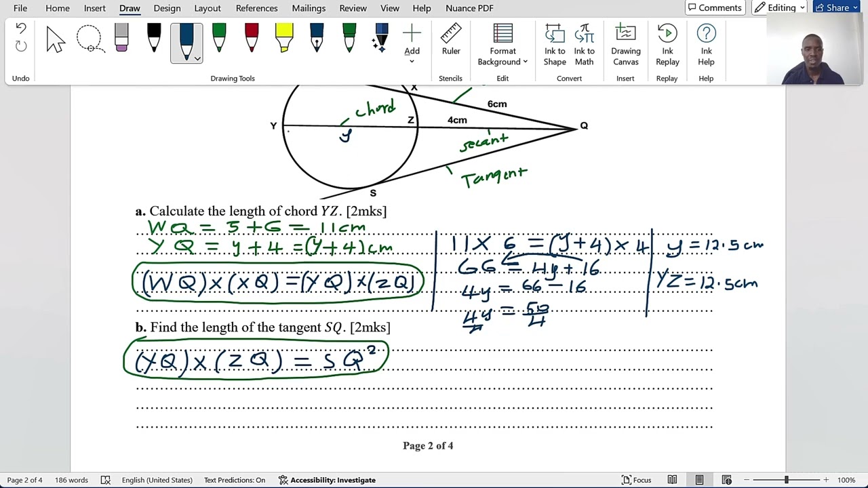Select the yellow highlighter
The width and height of the screenshot is (868, 488).
[x=284, y=38]
